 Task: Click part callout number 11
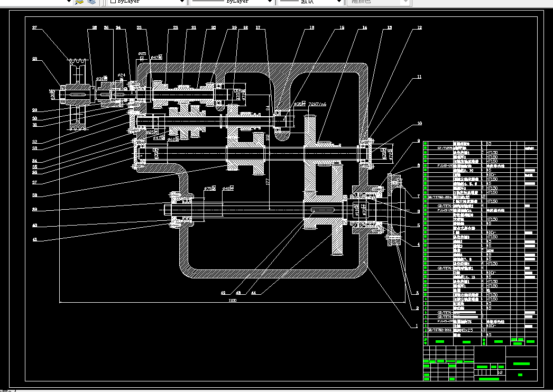419,77
